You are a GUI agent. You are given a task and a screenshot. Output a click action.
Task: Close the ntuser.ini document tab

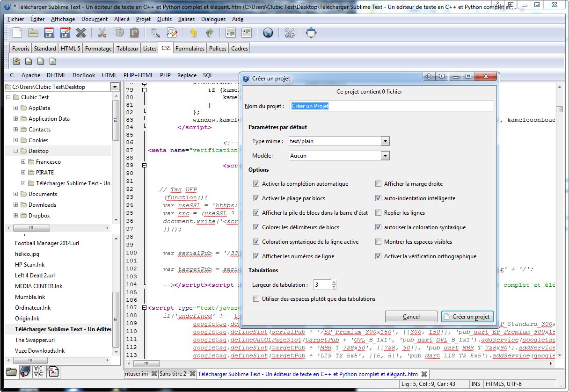154,374
